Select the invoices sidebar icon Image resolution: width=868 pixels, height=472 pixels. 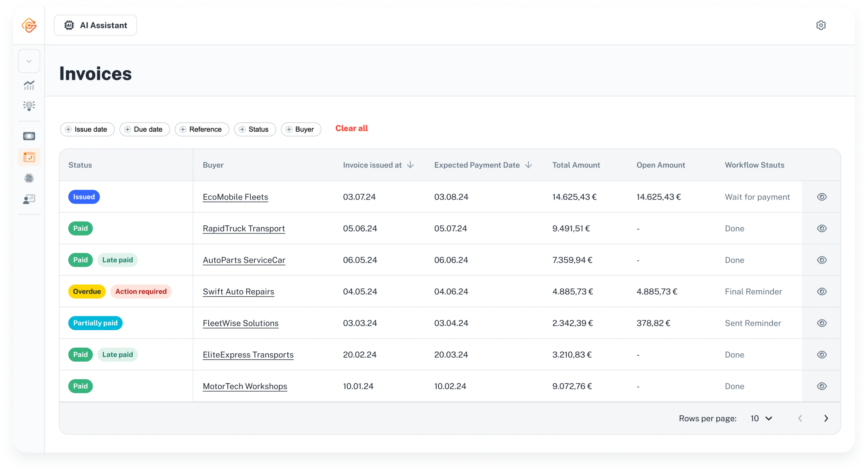(x=29, y=157)
